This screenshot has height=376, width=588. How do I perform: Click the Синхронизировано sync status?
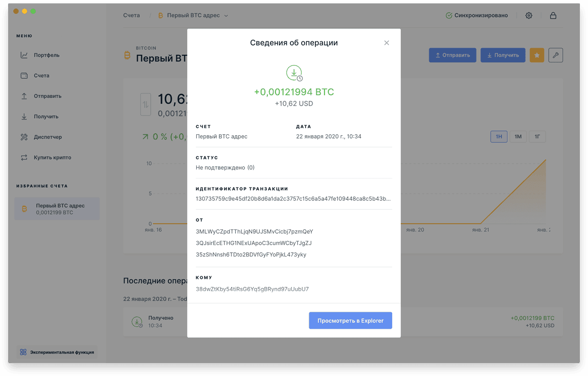[476, 15]
